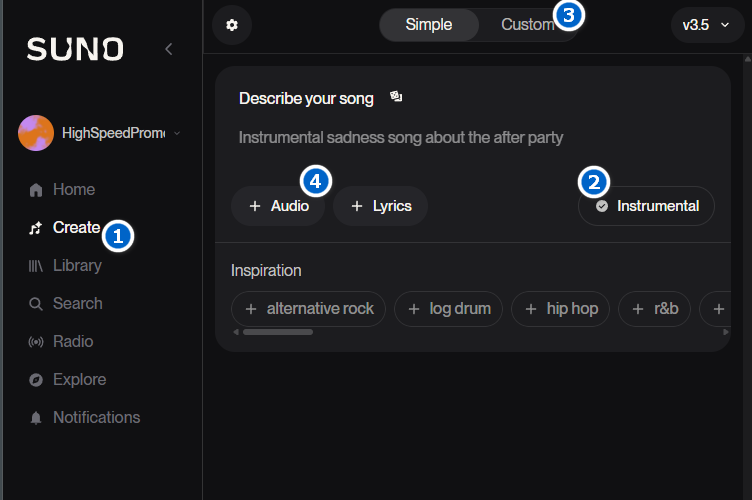Toggle the Instrumental option

coord(646,206)
